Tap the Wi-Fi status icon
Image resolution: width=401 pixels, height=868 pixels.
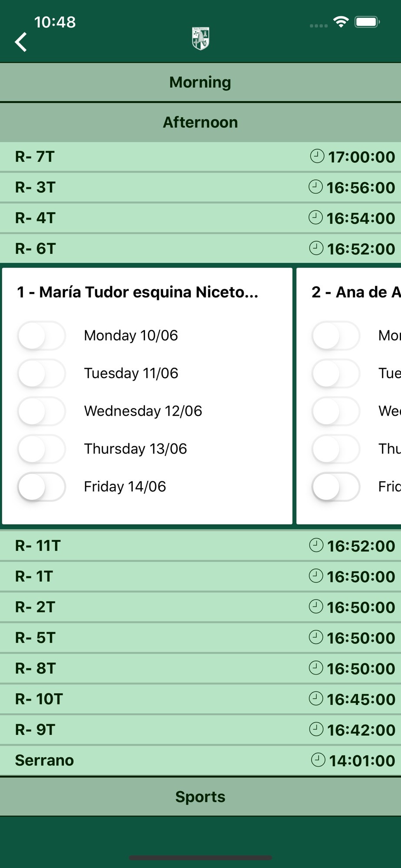(x=341, y=22)
